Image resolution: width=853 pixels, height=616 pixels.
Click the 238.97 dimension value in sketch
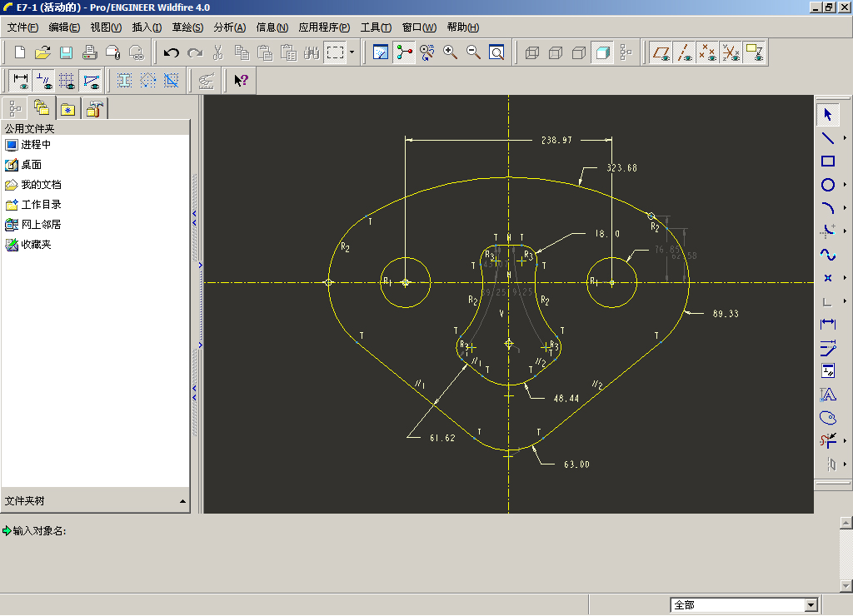coord(556,141)
